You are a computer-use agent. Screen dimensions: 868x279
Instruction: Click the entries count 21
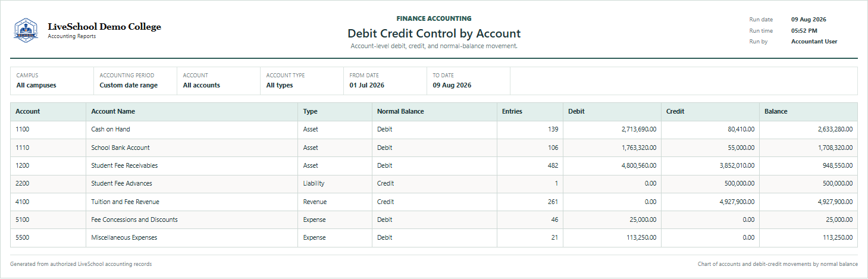554,237
